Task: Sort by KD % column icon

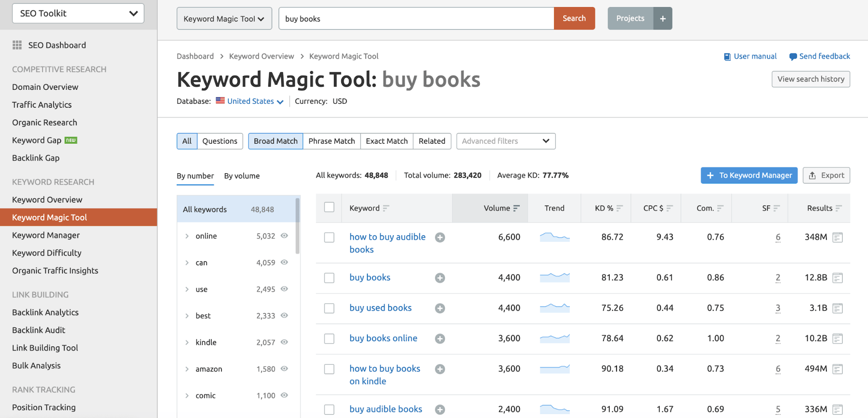Action: (620, 208)
